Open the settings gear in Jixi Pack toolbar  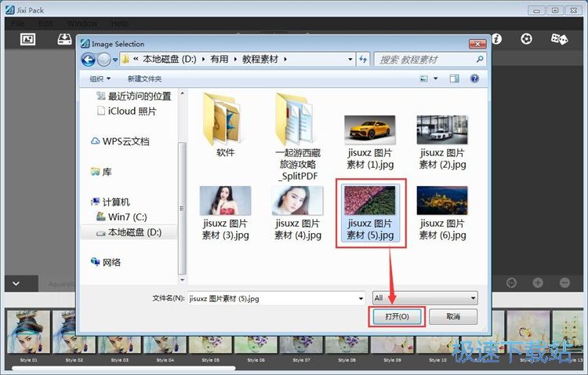(x=526, y=38)
